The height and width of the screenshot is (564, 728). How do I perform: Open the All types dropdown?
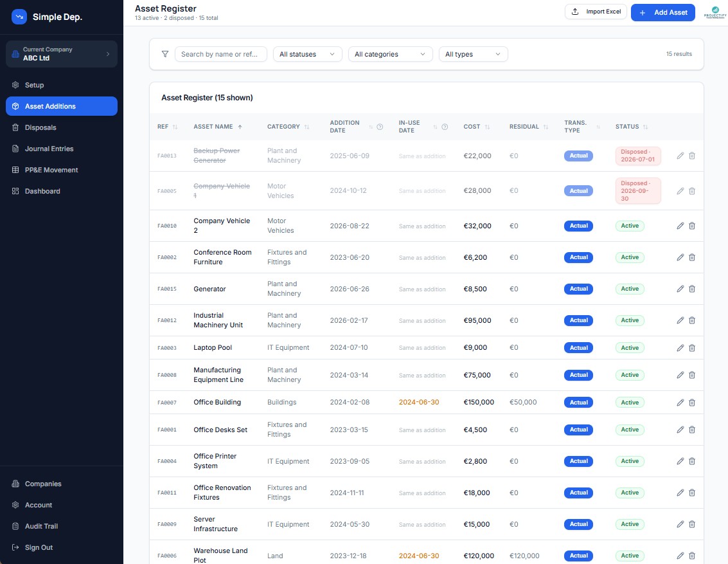point(473,54)
